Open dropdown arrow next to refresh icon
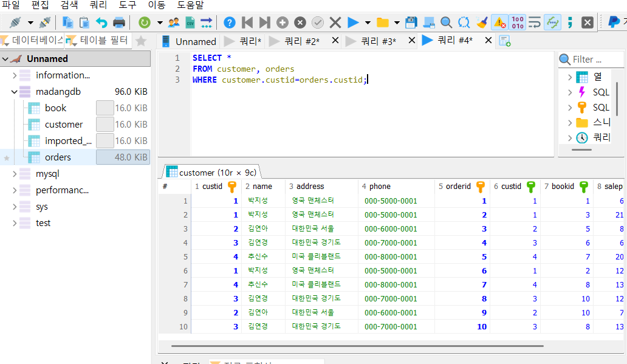 [160, 23]
